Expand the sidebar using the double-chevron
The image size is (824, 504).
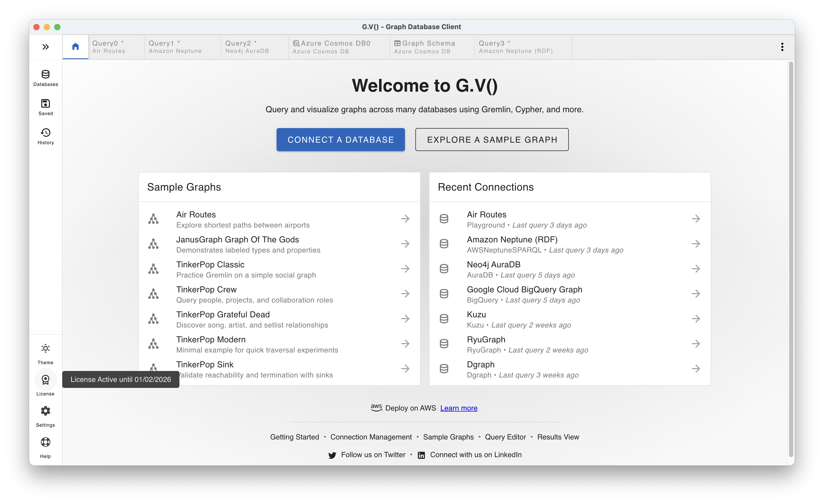pos(46,47)
